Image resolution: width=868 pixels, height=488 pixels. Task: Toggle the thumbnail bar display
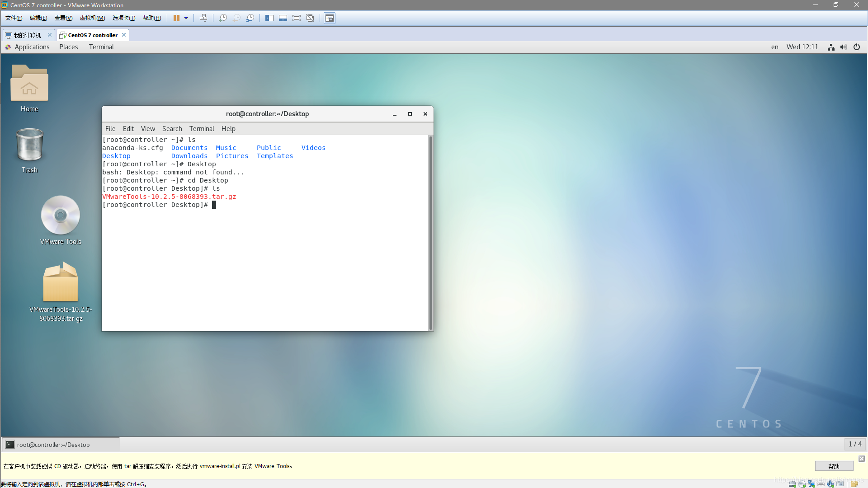tap(283, 18)
